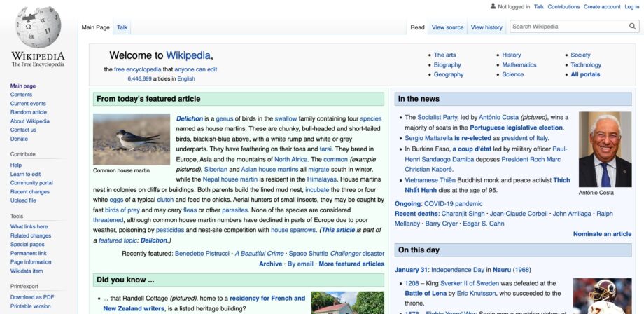Open the COVID-19 pandemic ongoing link
The image size is (644, 314).
tap(453, 204)
